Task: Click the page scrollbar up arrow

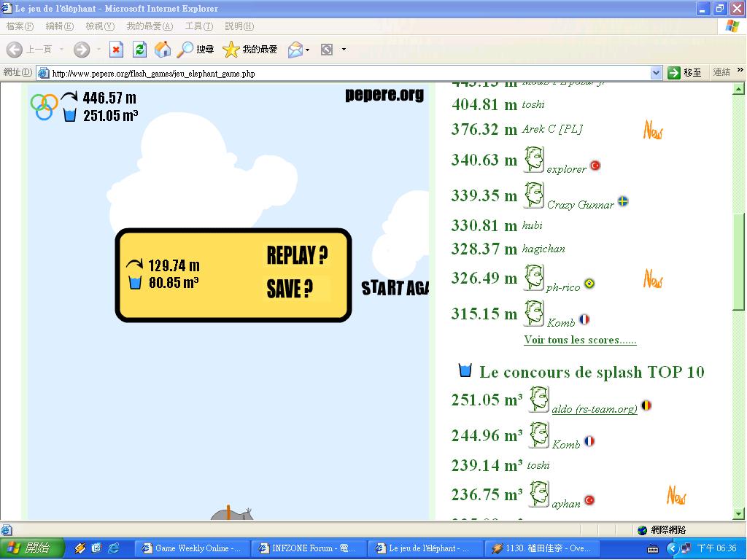Action: pos(738,88)
